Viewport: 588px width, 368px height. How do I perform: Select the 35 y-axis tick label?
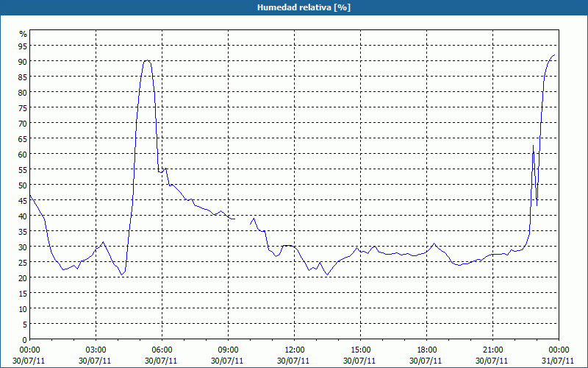pos(23,231)
